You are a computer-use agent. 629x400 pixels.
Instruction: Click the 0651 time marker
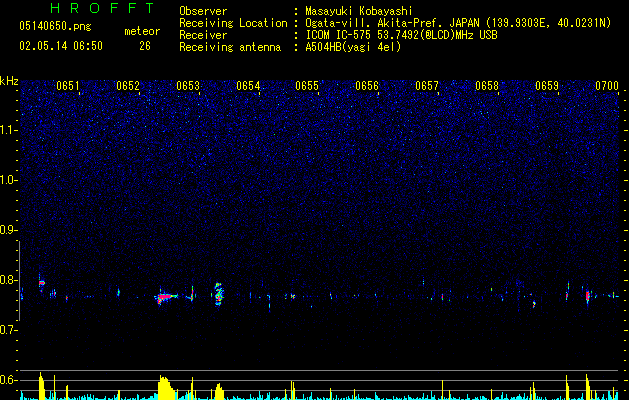(x=68, y=86)
